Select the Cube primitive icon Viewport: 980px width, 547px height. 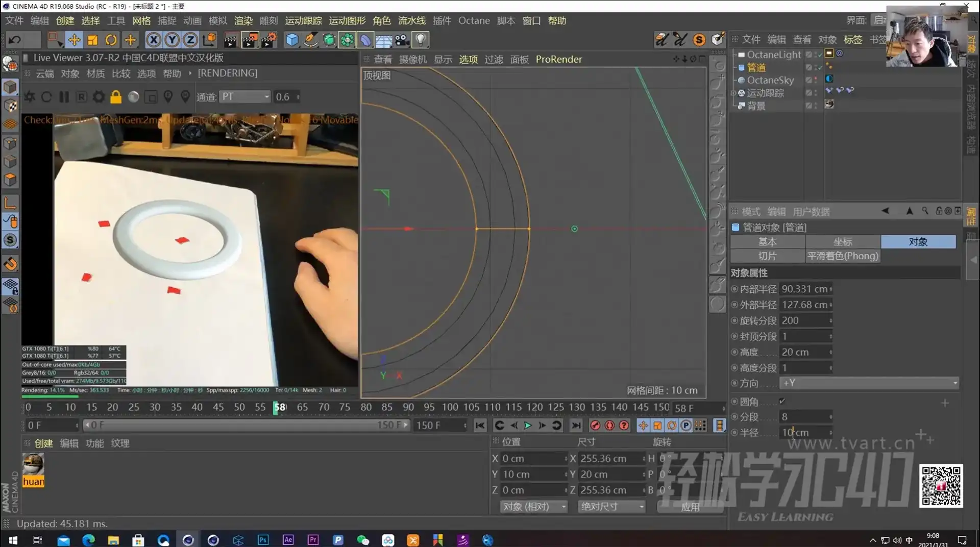(x=292, y=40)
